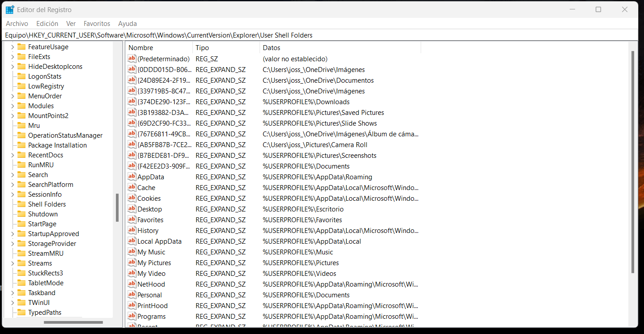Select the Personal value row

(273, 295)
